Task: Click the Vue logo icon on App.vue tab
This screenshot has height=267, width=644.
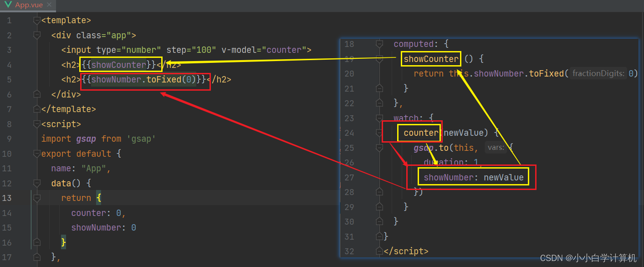Action: pyautogui.click(x=7, y=5)
